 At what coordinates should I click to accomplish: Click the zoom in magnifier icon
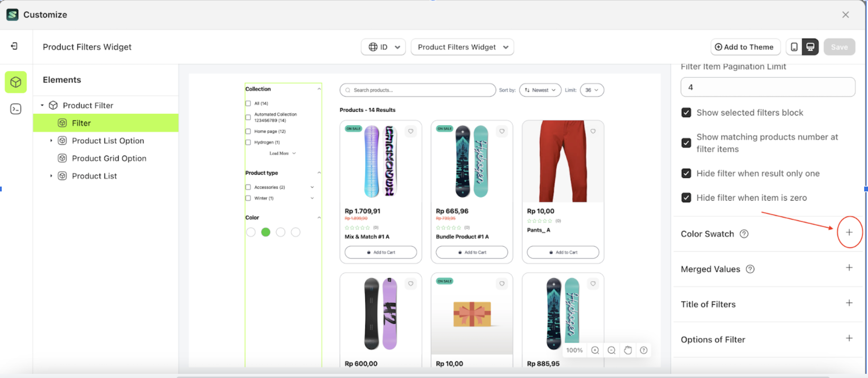(595, 350)
